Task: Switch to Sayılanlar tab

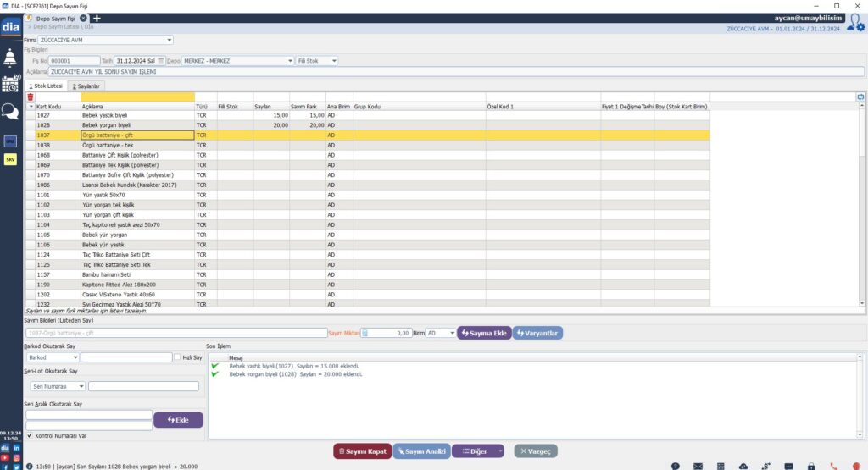Action: [x=86, y=86]
